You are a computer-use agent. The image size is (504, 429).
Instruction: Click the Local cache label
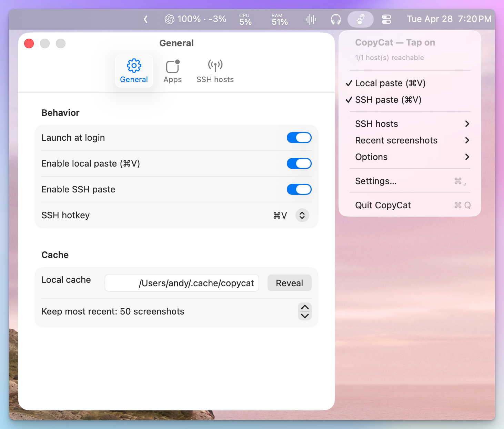pyautogui.click(x=66, y=280)
